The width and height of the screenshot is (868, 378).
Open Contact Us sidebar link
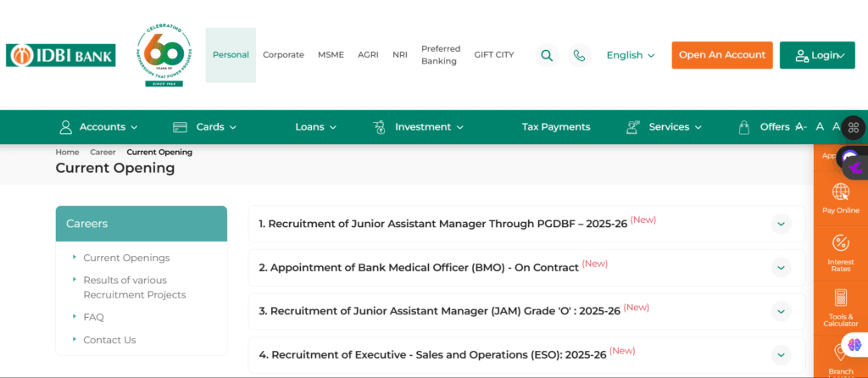point(109,341)
